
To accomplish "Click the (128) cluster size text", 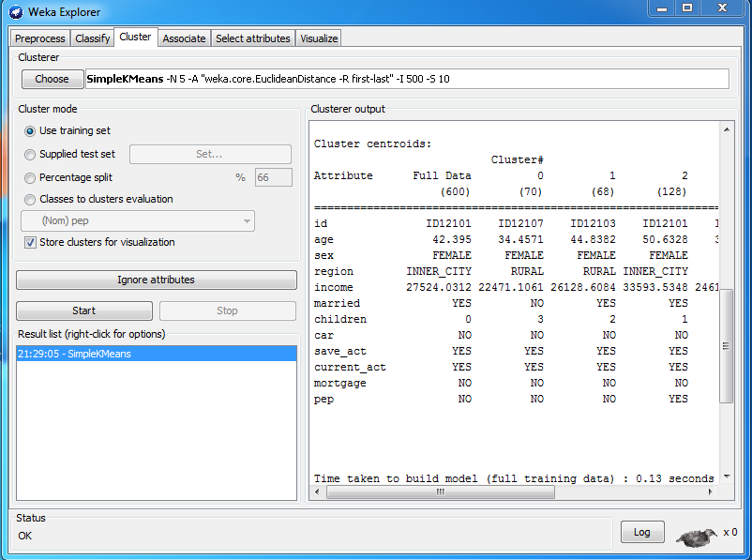I will 671,192.
